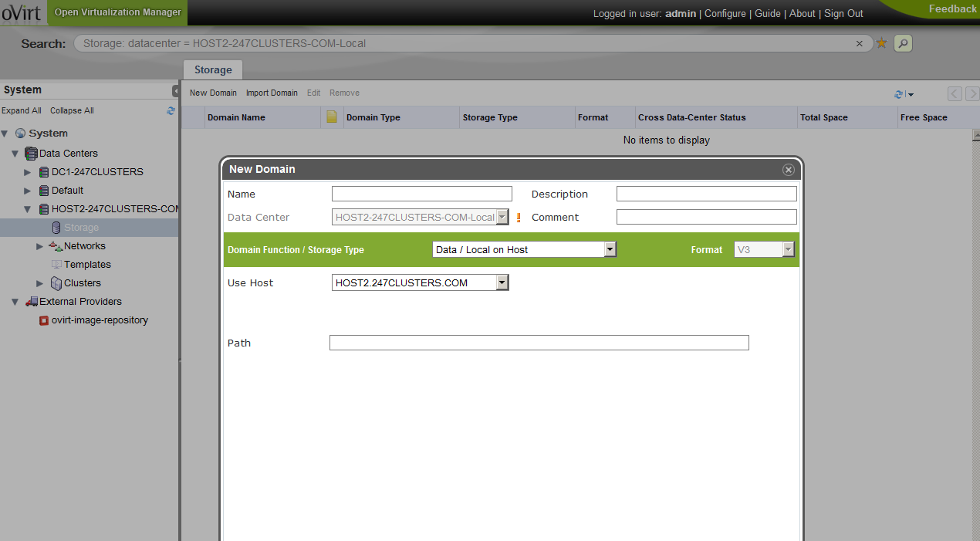The height and width of the screenshot is (541, 980).
Task: Open Domain Function / Storage Type dropdown
Action: [x=610, y=249]
